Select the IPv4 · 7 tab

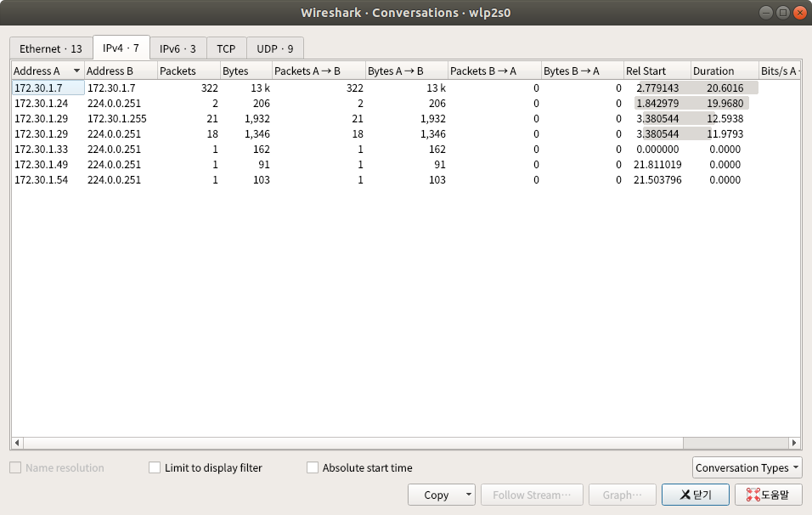121,48
